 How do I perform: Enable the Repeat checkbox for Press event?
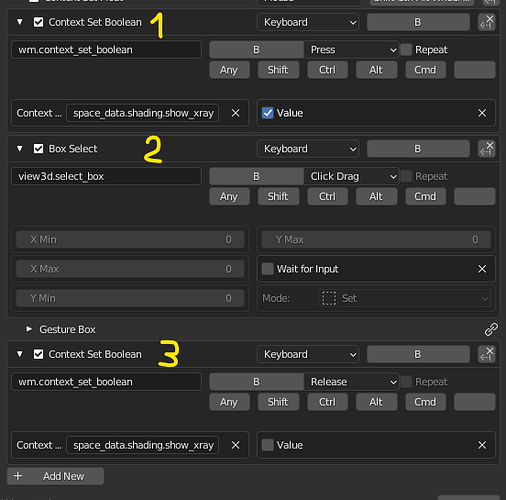click(406, 50)
